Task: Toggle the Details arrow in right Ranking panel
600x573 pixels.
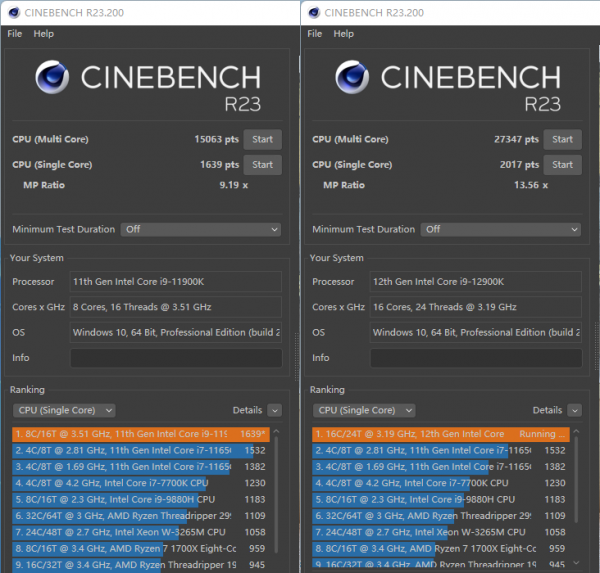Action: [574, 410]
